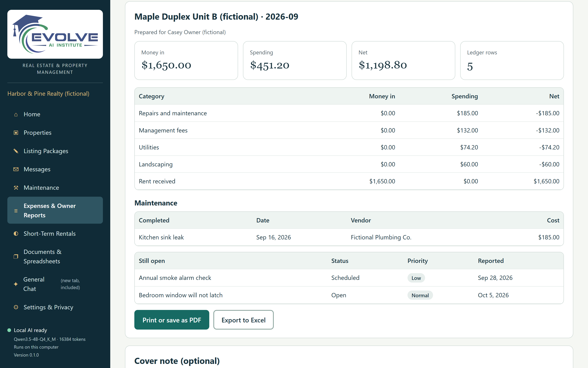Click Print or save as PDF
The height and width of the screenshot is (368, 588).
click(x=172, y=320)
